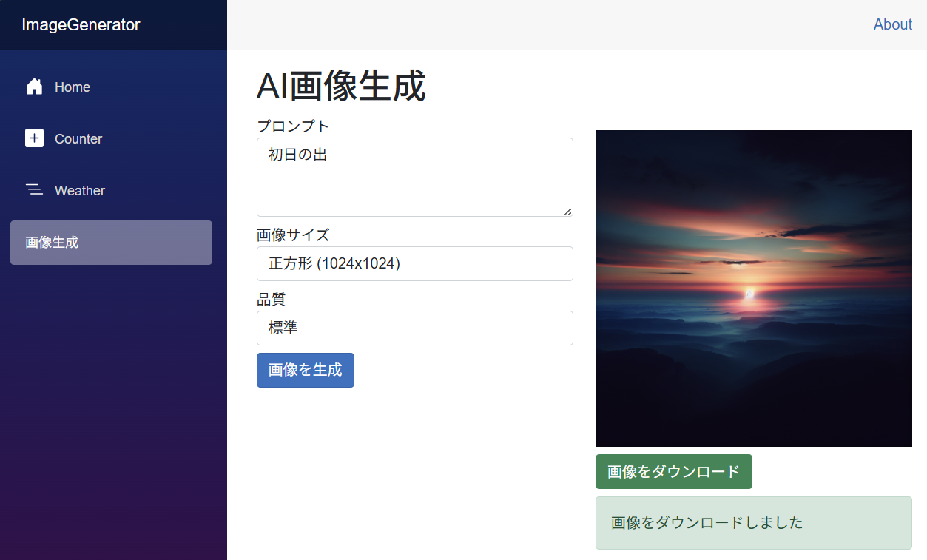Click the 画像サイズ field label

point(293,235)
